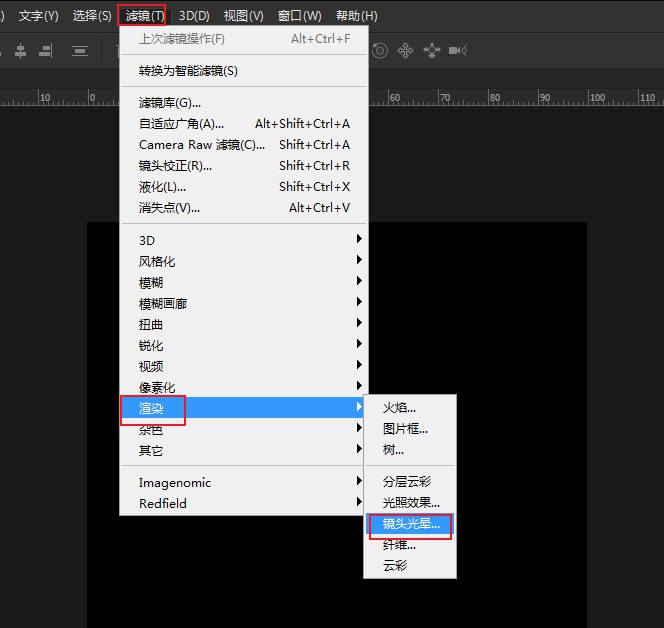Open Camera Raw 滤镜(C)...

pos(244,145)
